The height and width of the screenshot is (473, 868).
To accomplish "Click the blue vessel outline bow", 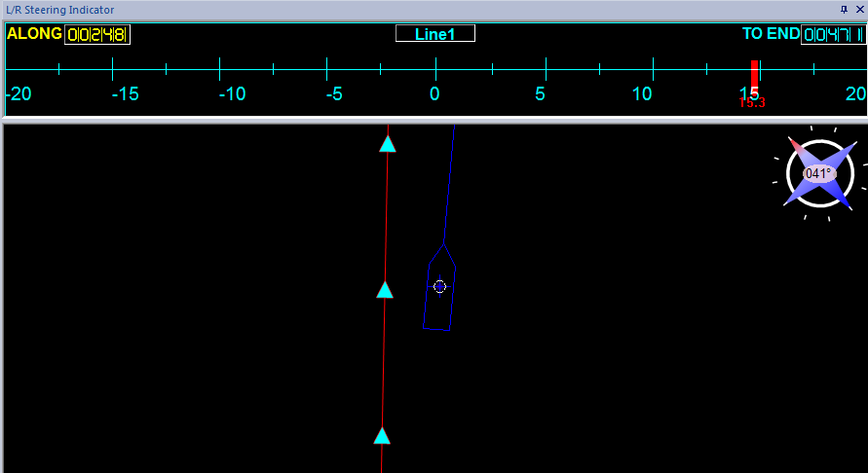I will click(x=442, y=254).
